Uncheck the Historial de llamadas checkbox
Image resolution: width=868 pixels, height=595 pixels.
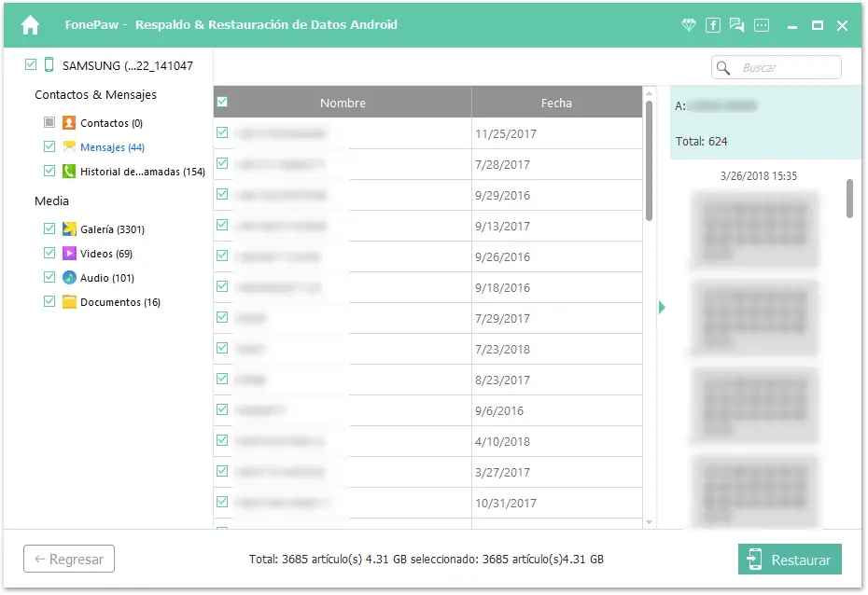49,171
